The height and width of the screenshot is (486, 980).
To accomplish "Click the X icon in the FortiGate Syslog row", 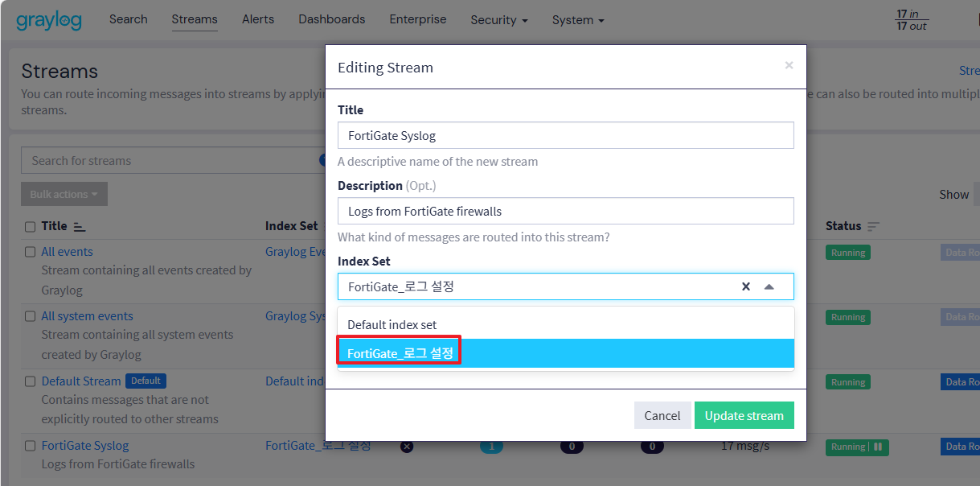I will click(407, 447).
